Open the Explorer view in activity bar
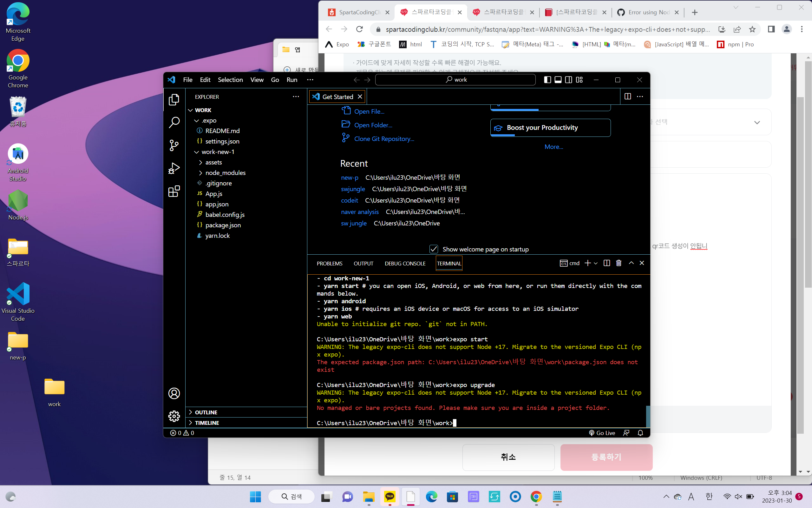This screenshot has height=508, width=812. pyautogui.click(x=174, y=100)
